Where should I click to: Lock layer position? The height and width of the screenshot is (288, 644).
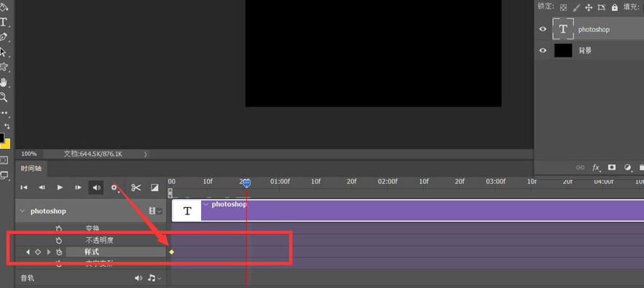coord(589,7)
